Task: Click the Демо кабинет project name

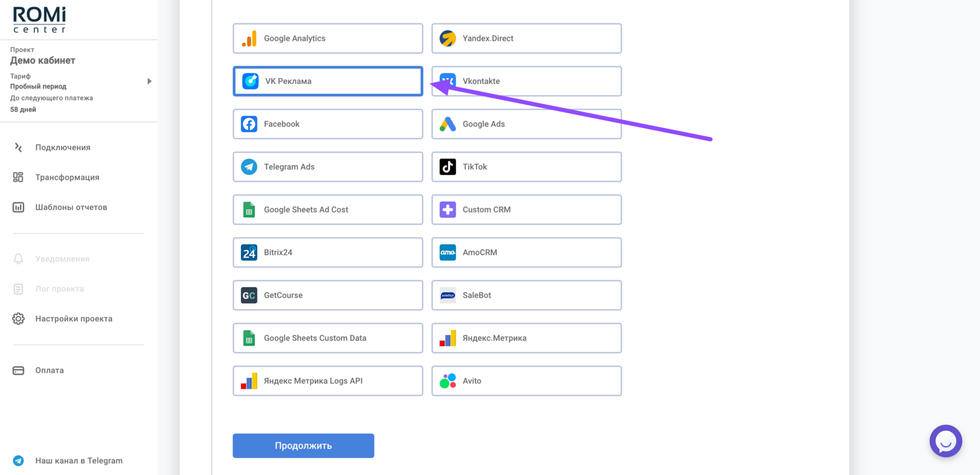Action: pyautogui.click(x=43, y=61)
